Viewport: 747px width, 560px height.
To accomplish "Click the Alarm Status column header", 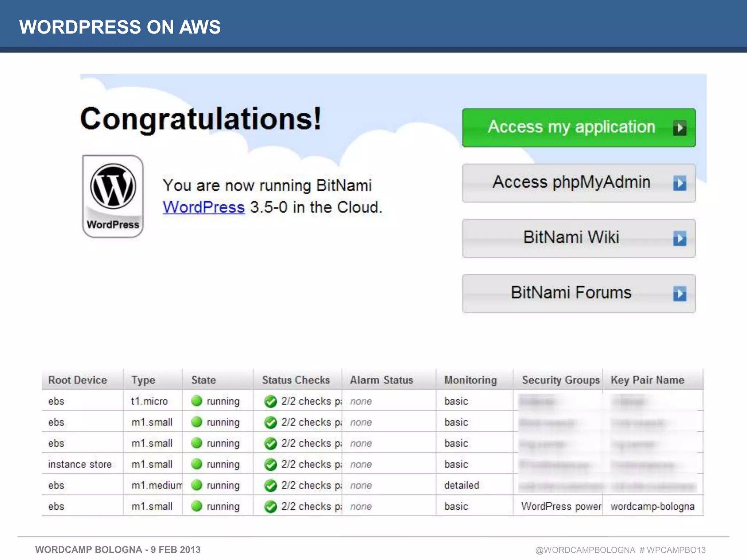I will point(389,380).
